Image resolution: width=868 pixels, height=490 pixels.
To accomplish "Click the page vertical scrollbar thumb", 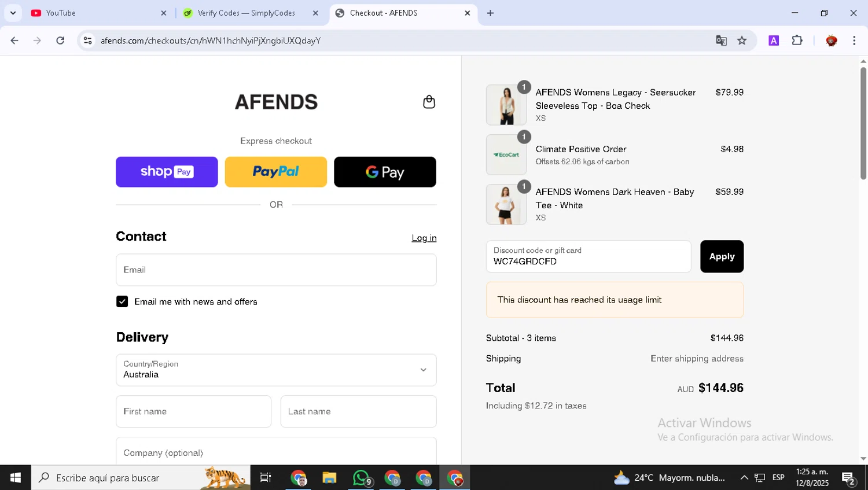I will tap(863, 123).
